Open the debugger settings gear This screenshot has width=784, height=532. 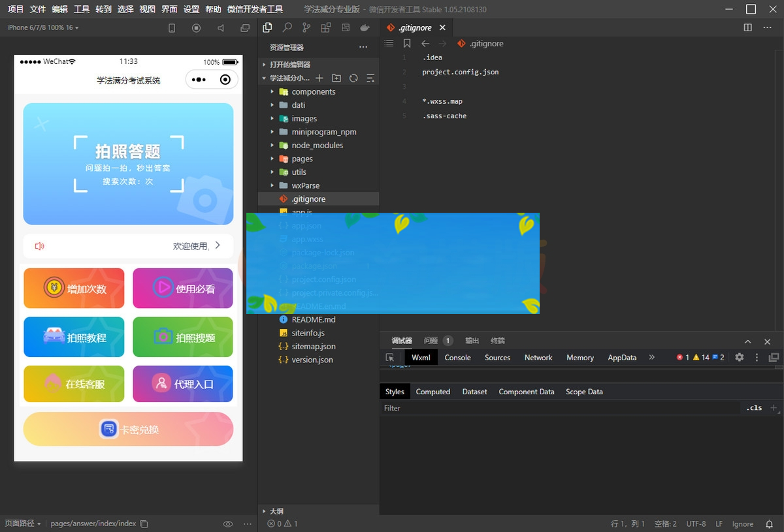click(740, 358)
